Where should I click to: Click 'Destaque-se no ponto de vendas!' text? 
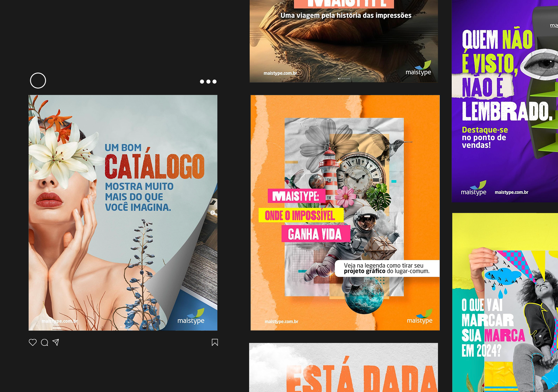(485, 137)
